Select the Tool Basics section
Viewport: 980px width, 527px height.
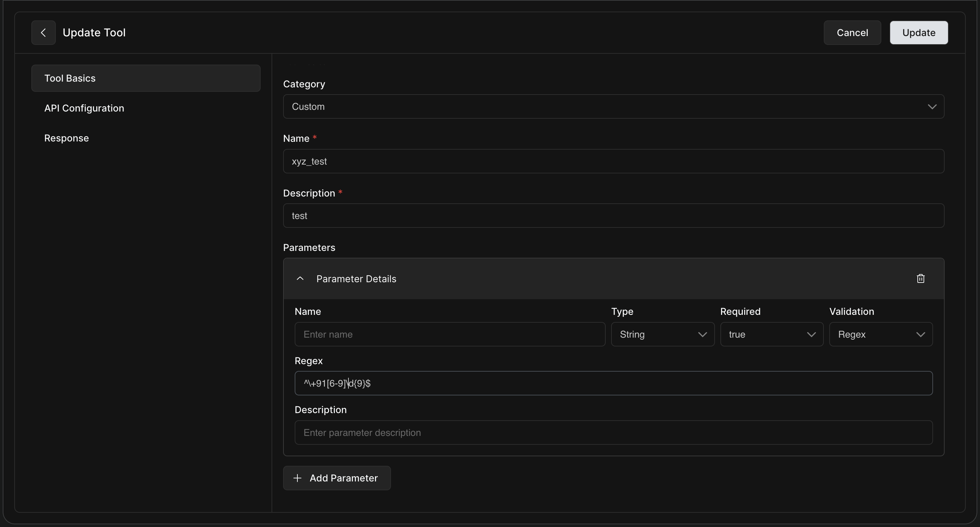[146, 78]
